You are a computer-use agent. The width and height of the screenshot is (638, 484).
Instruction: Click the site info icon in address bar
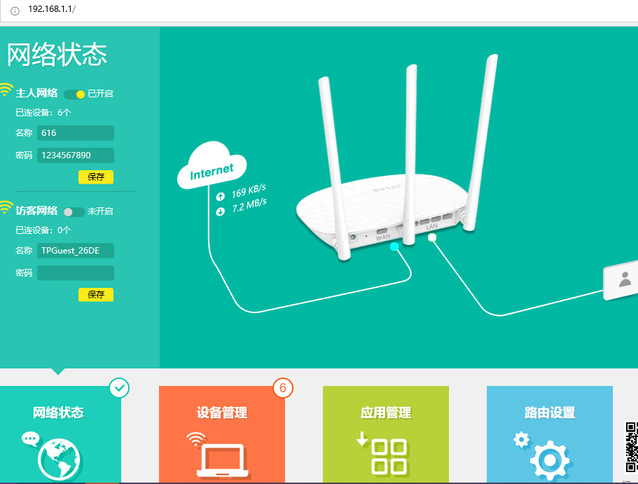pyautogui.click(x=15, y=11)
